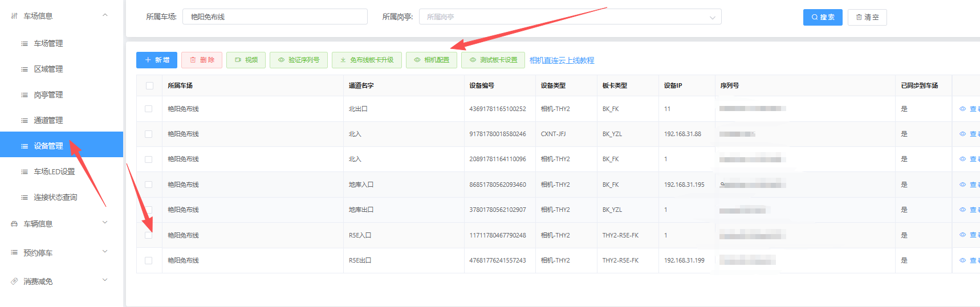This screenshot has height=307, width=980.
Task: Go to 岗亭管理 menu item
Action: click(48, 95)
